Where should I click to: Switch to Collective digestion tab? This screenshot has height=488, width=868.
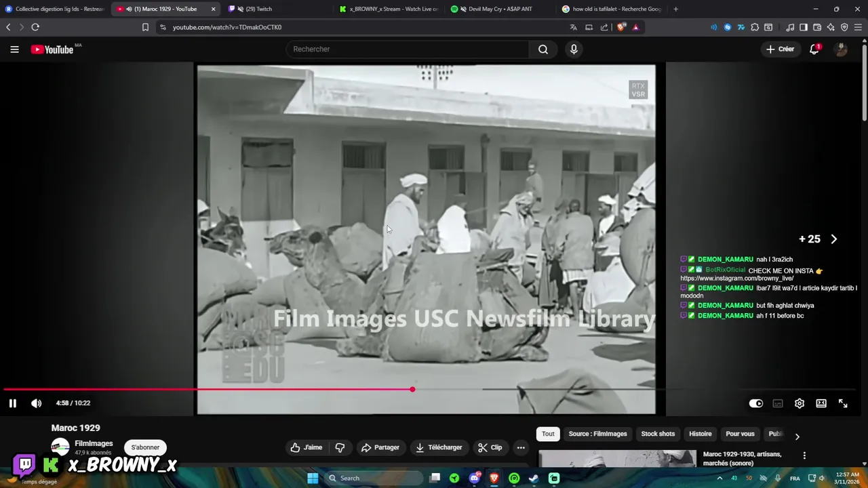click(x=54, y=9)
